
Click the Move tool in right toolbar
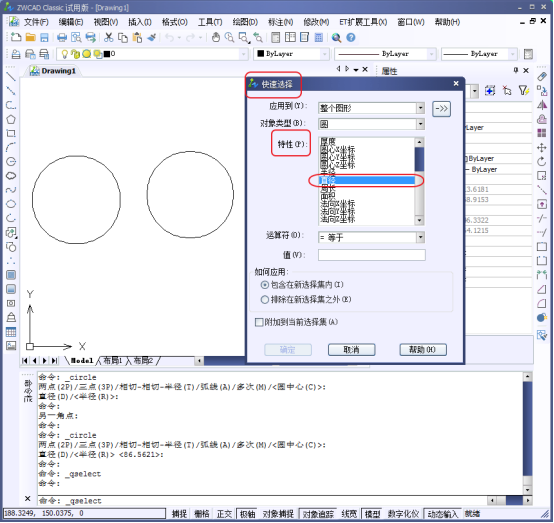tap(542, 147)
